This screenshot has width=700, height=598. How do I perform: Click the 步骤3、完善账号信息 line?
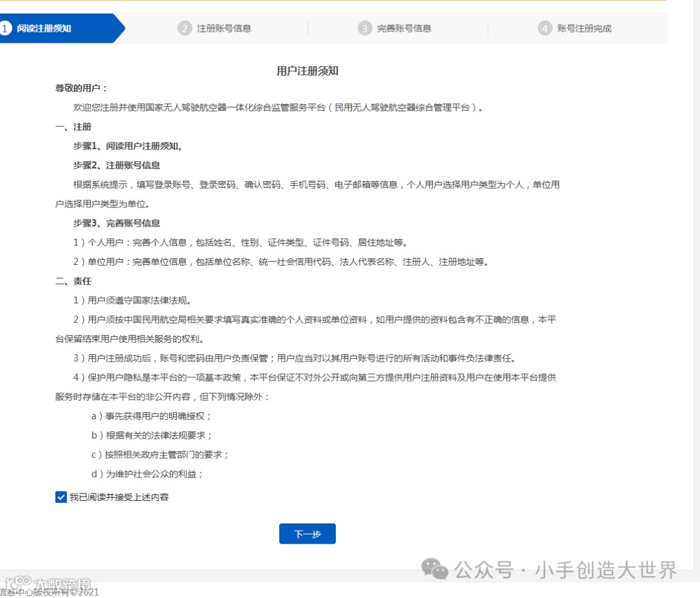[x=117, y=223]
